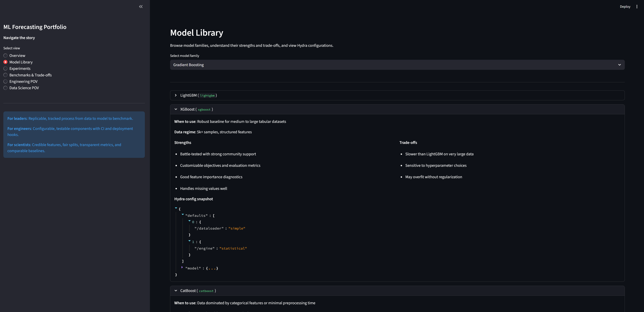The height and width of the screenshot is (312, 644).
Task: Collapse the sidebar with the double-chevron icon
Action: [141, 7]
